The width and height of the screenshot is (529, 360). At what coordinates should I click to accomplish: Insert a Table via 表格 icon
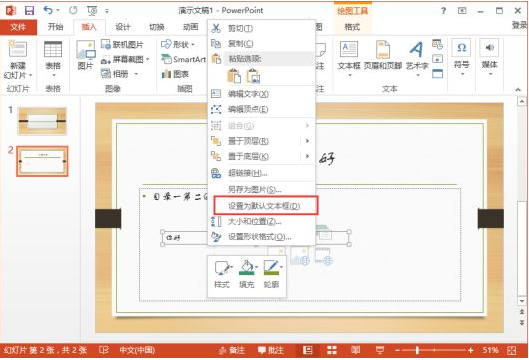click(x=53, y=59)
